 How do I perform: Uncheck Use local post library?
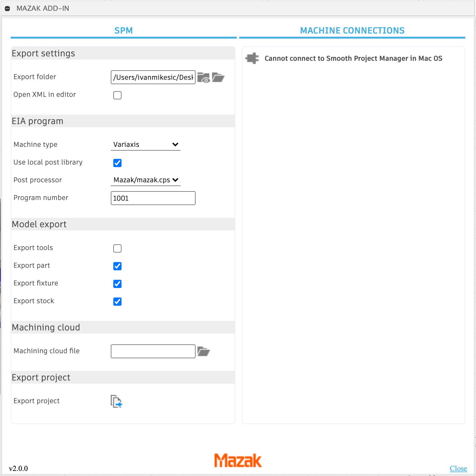point(117,163)
